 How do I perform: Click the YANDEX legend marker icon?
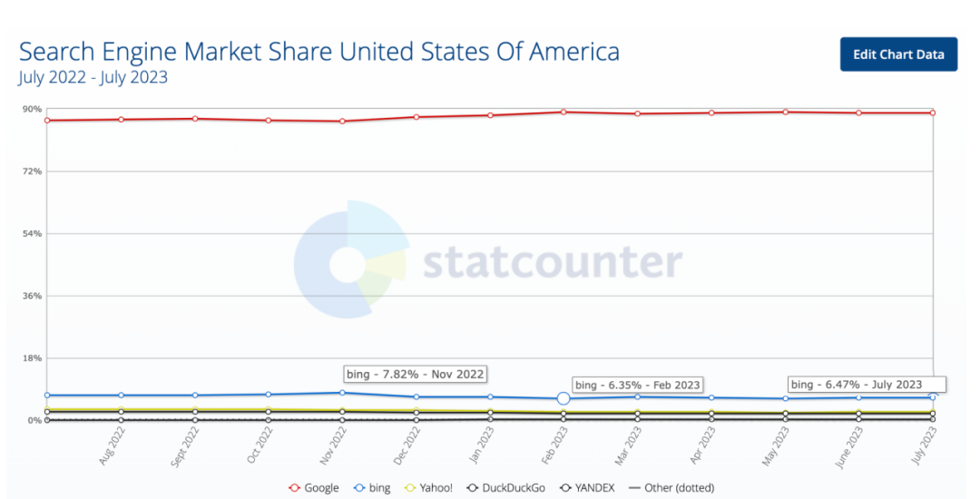(564, 488)
